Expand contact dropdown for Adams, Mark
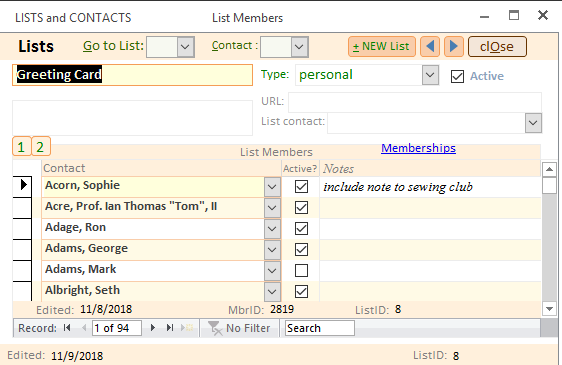562x365 pixels. [x=272, y=270]
